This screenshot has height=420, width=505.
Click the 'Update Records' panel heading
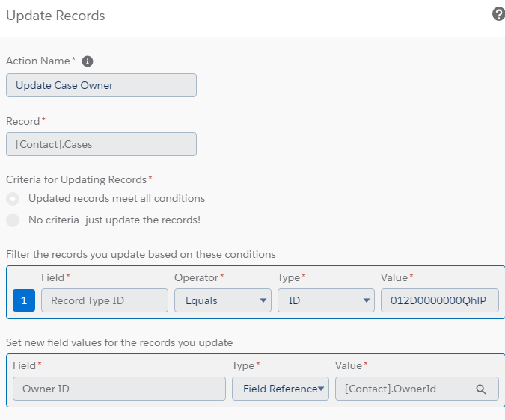55,16
